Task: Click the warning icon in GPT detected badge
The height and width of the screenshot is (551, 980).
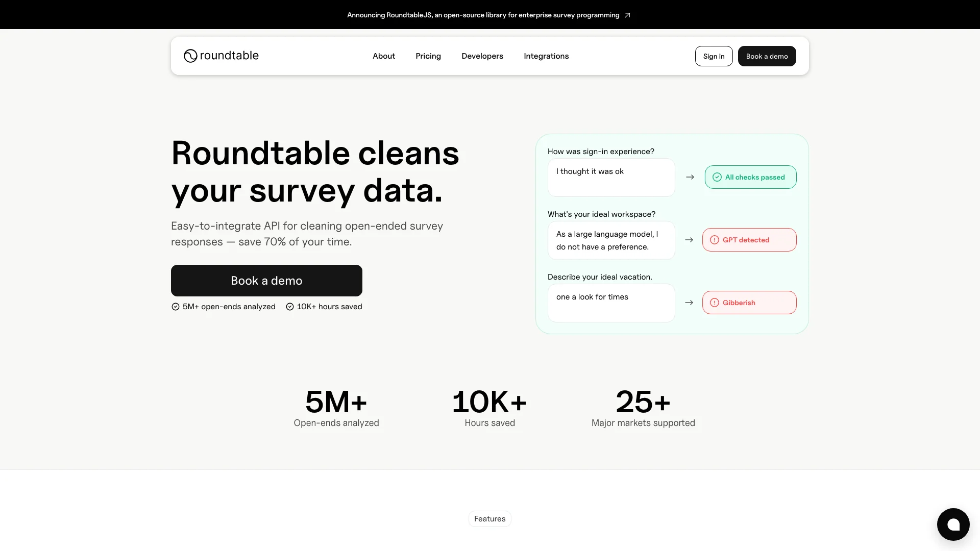Action: click(x=715, y=240)
